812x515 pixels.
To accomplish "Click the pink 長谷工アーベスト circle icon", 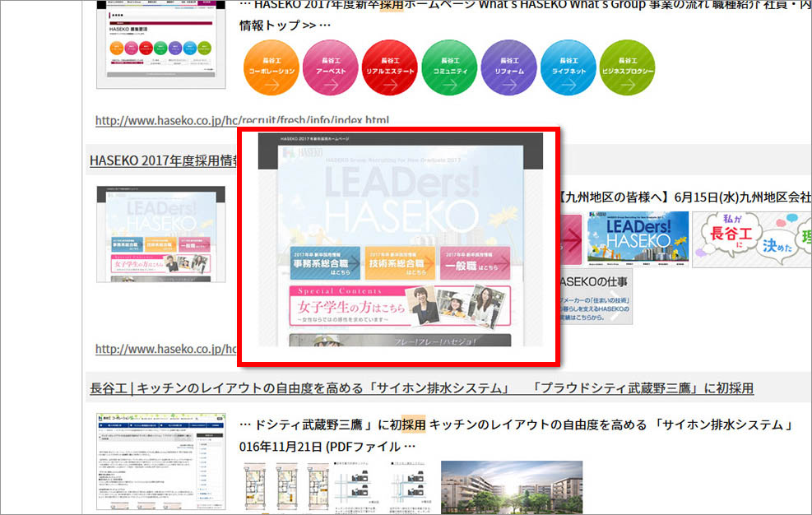I will point(331,68).
